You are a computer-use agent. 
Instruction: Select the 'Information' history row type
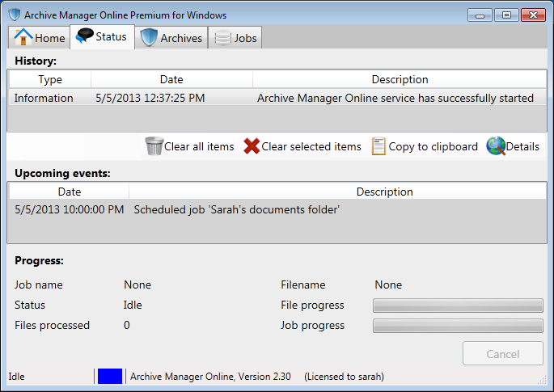point(44,98)
